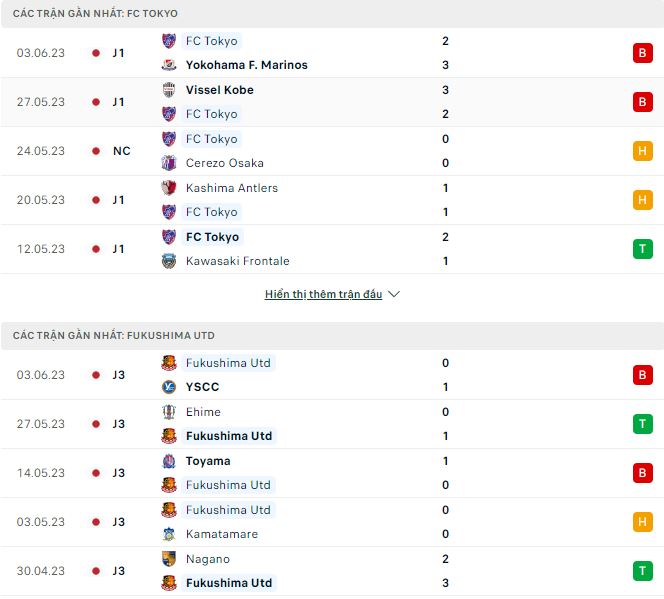Click the Ehime team crest
Viewport: 664px width, 599px height.
pos(169,412)
